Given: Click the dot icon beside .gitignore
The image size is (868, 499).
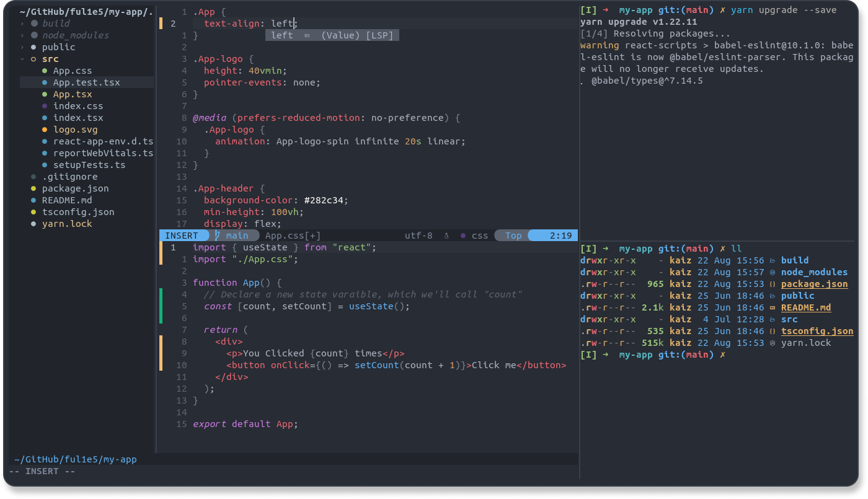Looking at the screenshot, I should [x=33, y=177].
